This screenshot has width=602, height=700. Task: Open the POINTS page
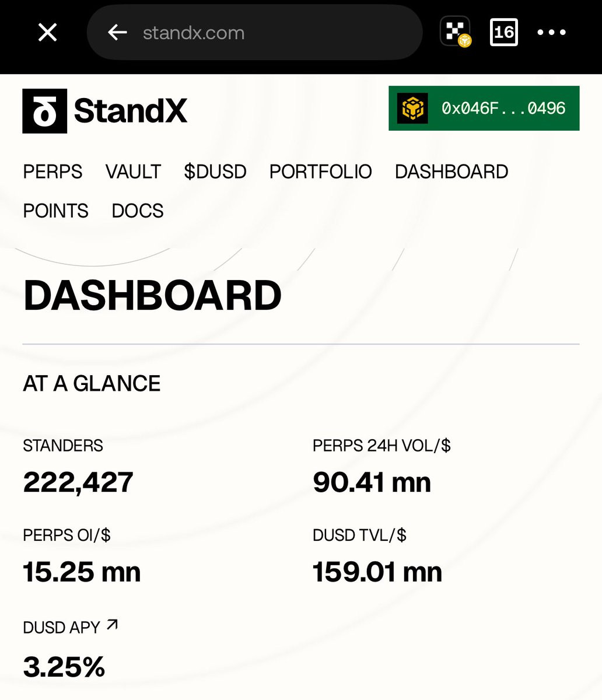55,211
